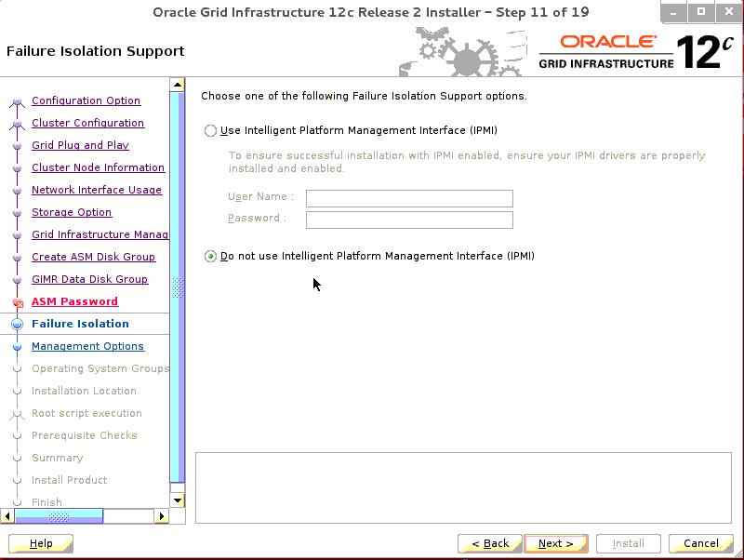This screenshot has height=560, width=744.
Task: Select the current Failure Isolation step
Action: click(80, 324)
